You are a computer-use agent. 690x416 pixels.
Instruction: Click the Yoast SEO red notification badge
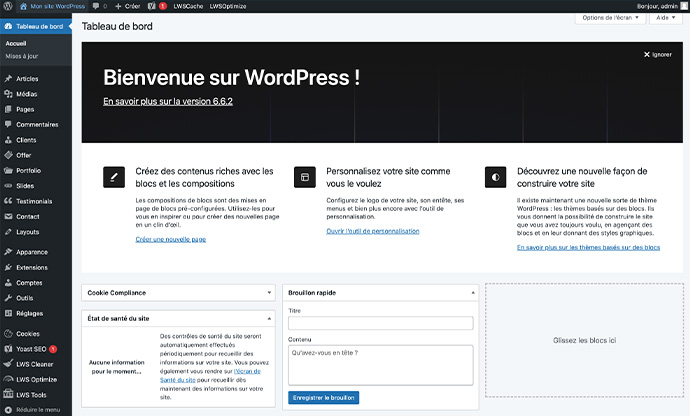(x=53, y=349)
